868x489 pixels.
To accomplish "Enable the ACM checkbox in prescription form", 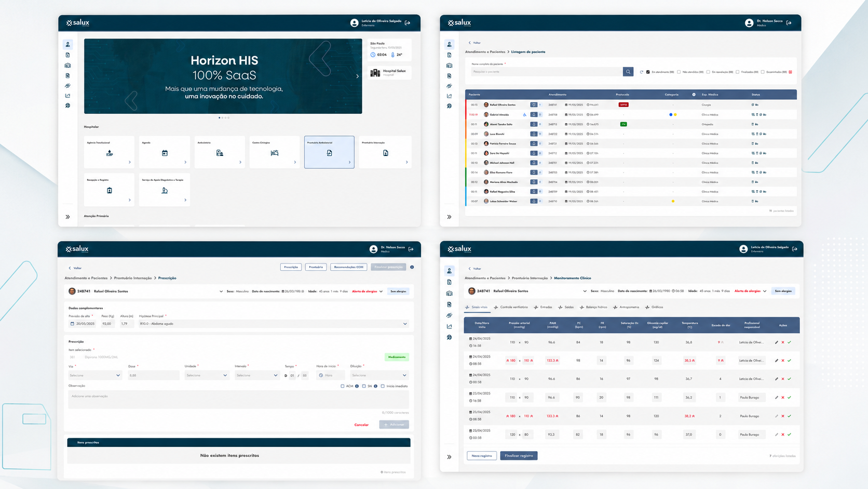I will pos(343,386).
